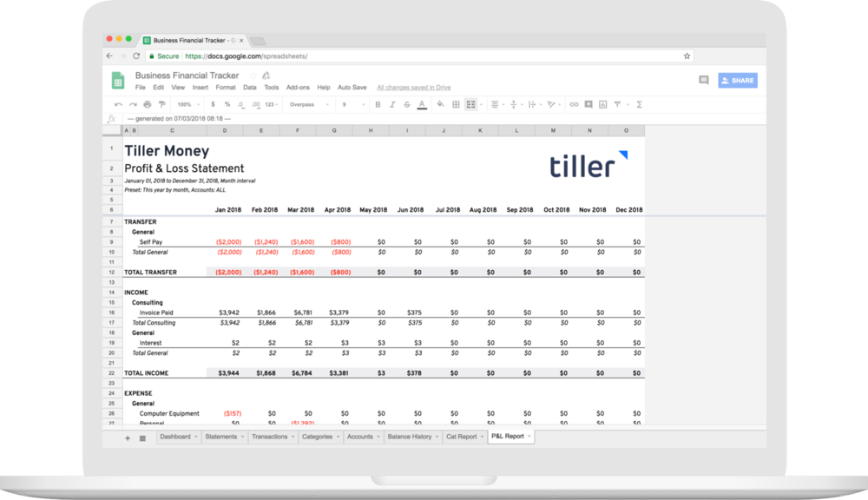Insert a link using the chain icon
The image size is (868, 500).
574,104
